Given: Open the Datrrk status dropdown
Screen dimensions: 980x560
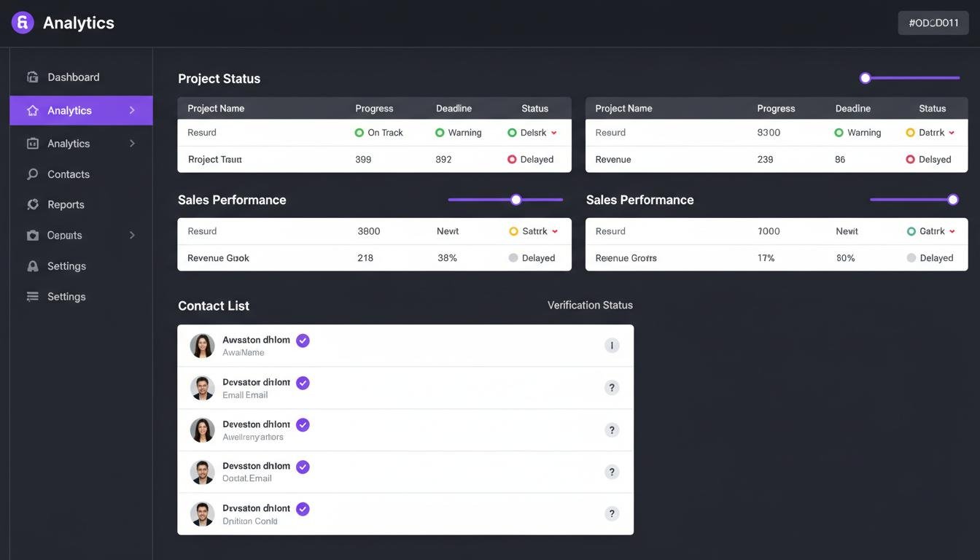Looking at the screenshot, I should pos(952,133).
